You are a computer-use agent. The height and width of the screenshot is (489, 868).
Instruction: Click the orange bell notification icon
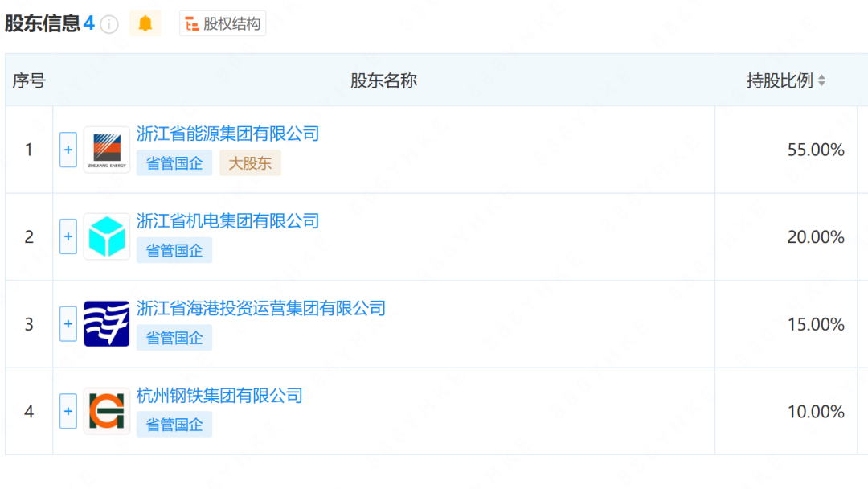tap(145, 23)
